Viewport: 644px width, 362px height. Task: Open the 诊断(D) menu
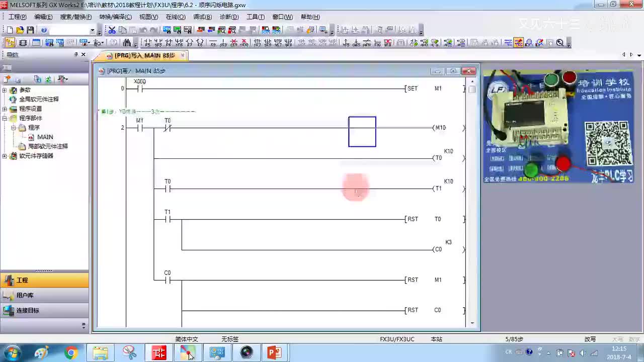229,17
